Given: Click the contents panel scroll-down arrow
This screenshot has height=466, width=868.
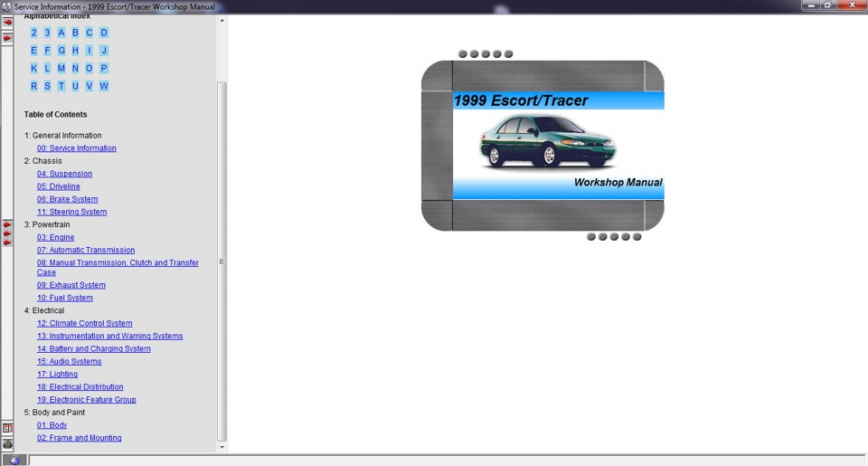Looking at the screenshot, I should pyautogui.click(x=222, y=447).
